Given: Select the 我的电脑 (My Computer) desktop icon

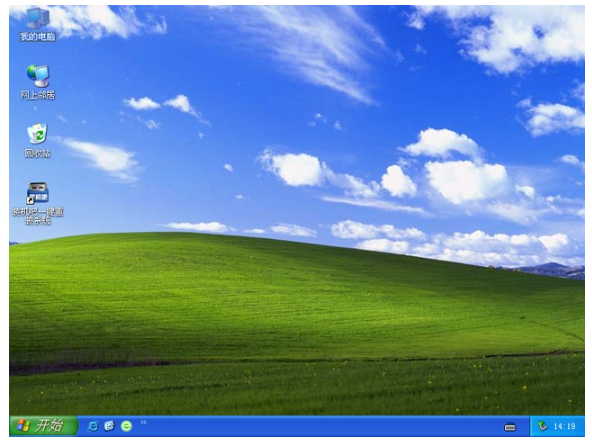Looking at the screenshot, I should (x=38, y=18).
